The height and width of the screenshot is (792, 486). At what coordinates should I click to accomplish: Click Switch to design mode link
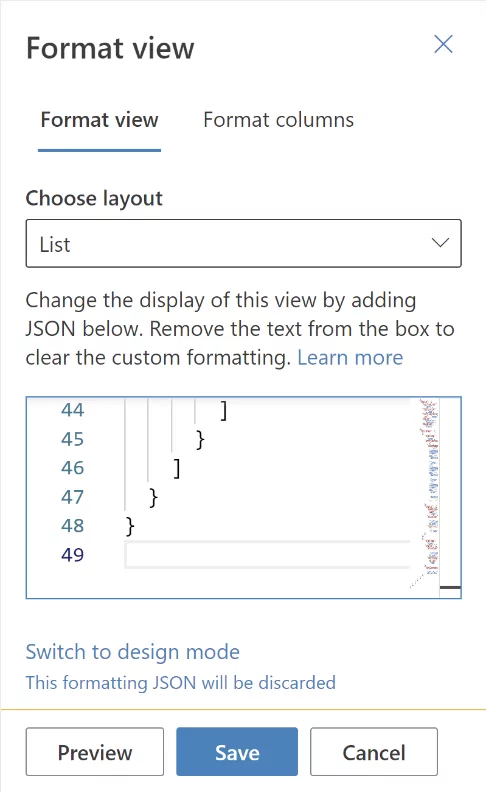click(x=133, y=652)
